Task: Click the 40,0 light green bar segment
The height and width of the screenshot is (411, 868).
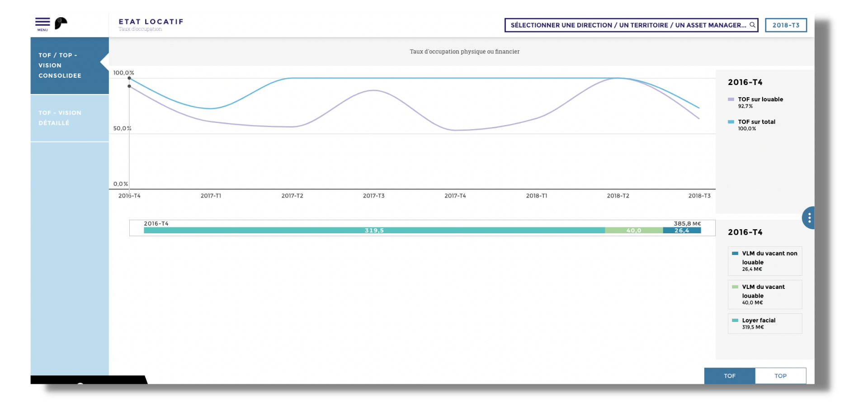Action: point(633,231)
